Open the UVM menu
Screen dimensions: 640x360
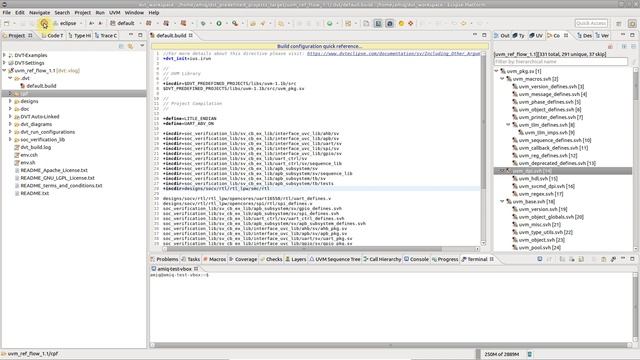(x=114, y=13)
